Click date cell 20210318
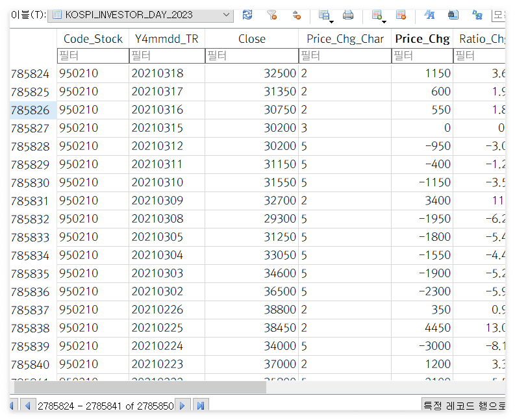Image resolution: width=515 pixels, height=420 pixels. pos(167,73)
